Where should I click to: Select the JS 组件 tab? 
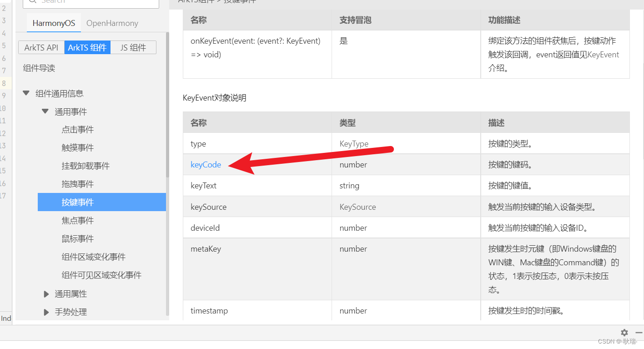coord(133,47)
